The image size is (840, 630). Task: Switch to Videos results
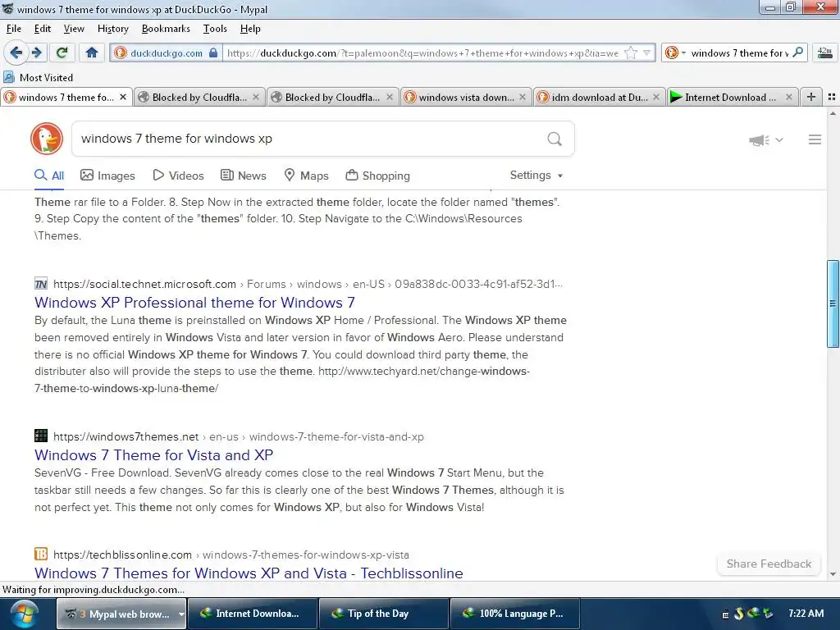tap(178, 176)
